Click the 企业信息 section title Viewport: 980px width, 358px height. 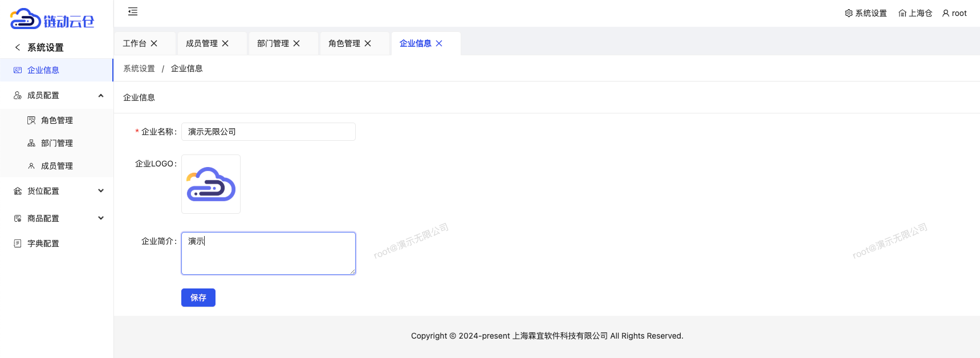click(139, 97)
